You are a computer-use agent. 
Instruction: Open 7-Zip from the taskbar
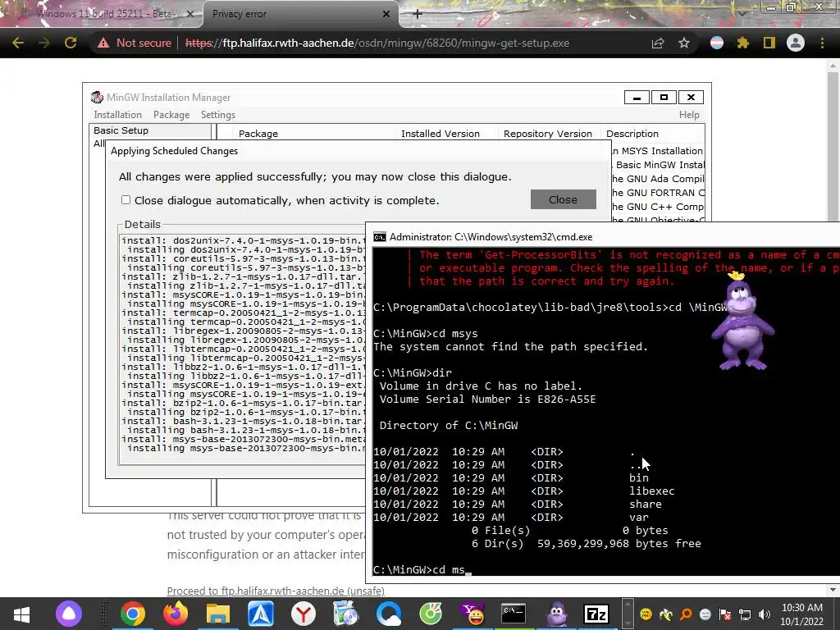pos(597,614)
